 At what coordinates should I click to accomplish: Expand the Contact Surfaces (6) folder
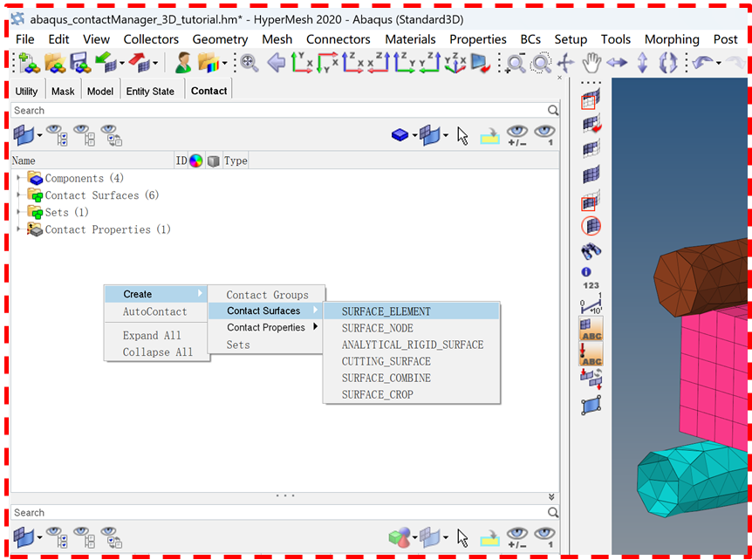19,195
